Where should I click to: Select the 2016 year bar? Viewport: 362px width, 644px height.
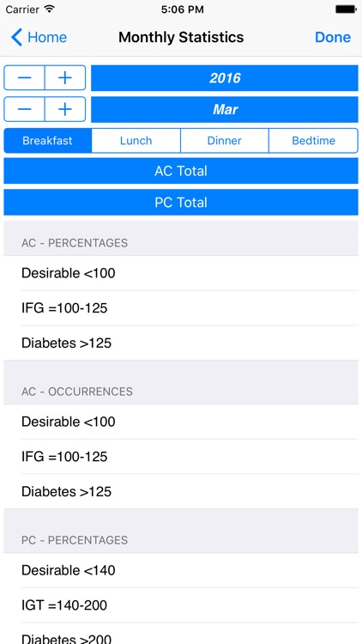(x=225, y=78)
